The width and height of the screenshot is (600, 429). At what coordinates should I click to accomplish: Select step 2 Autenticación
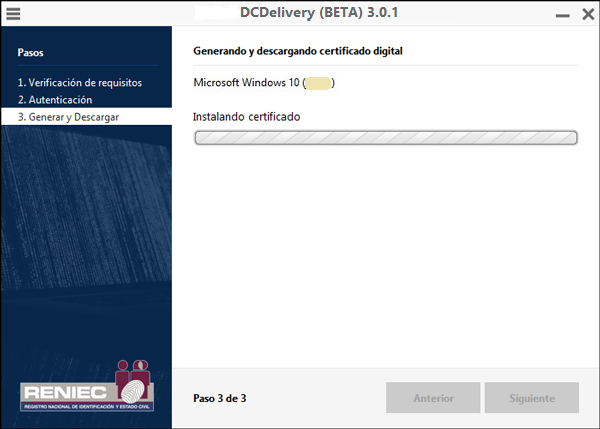point(54,100)
